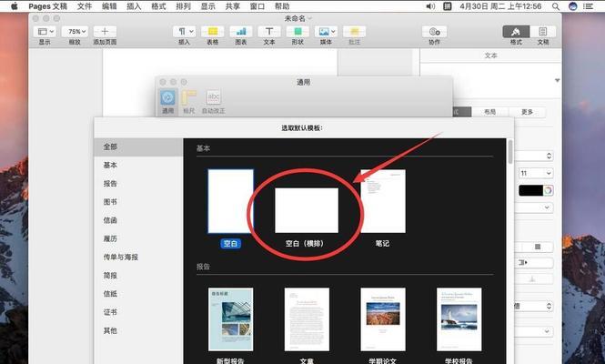Open the 插入 paragraph-mark toolbar button

[x=184, y=32]
